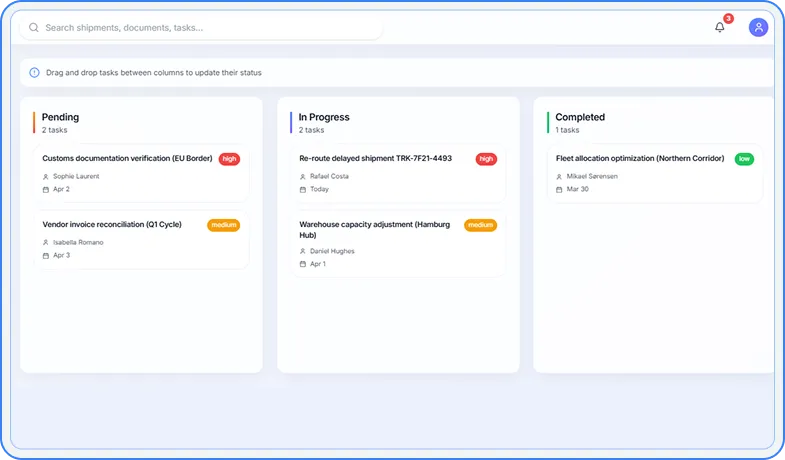The height and width of the screenshot is (460, 785).
Task: Click low priority badge on Fleet task
Action: (x=744, y=158)
